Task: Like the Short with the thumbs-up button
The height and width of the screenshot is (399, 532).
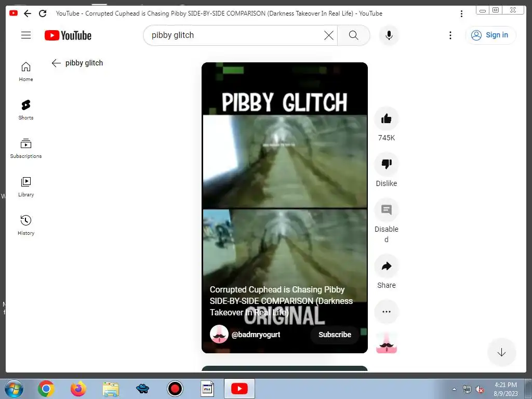Action: pos(386,119)
